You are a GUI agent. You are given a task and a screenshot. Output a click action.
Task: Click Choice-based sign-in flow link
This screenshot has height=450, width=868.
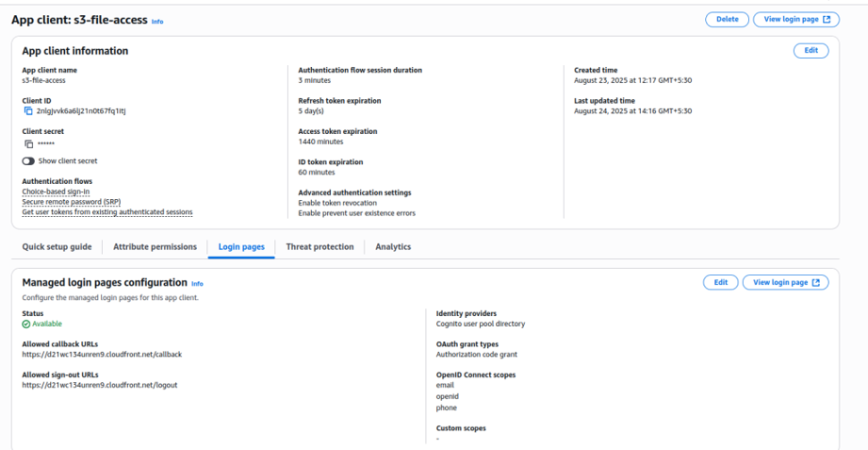click(x=56, y=192)
